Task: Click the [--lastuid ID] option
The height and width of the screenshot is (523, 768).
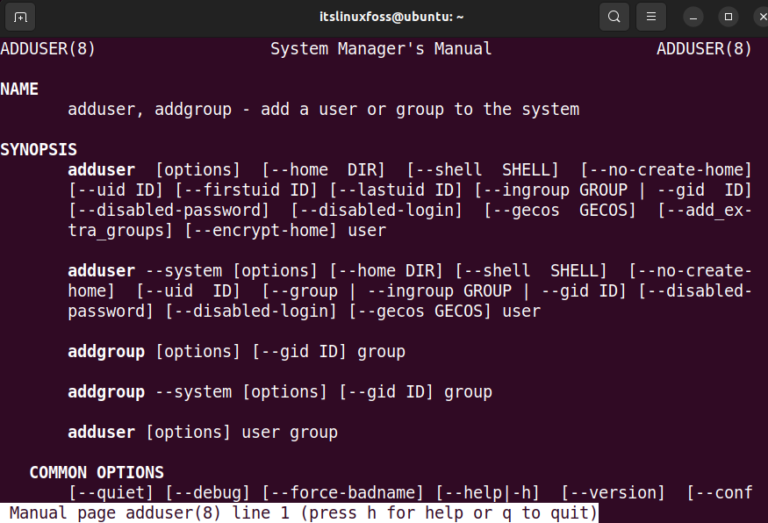Action: (396, 190)
